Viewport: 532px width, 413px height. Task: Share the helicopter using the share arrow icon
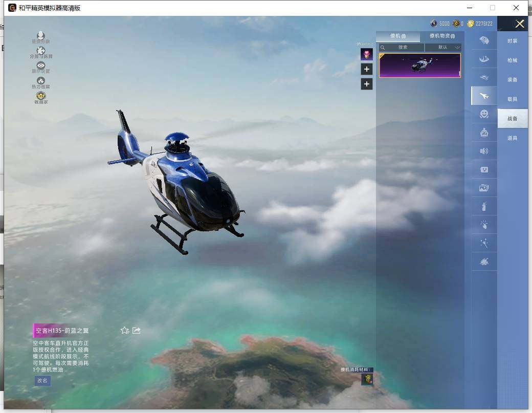(137, 330)
